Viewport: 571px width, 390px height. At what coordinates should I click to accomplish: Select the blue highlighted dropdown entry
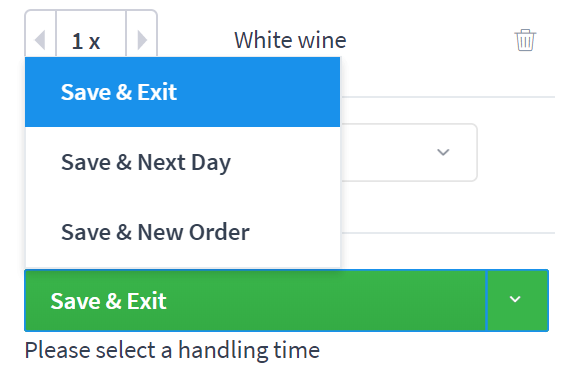point(182,92)
